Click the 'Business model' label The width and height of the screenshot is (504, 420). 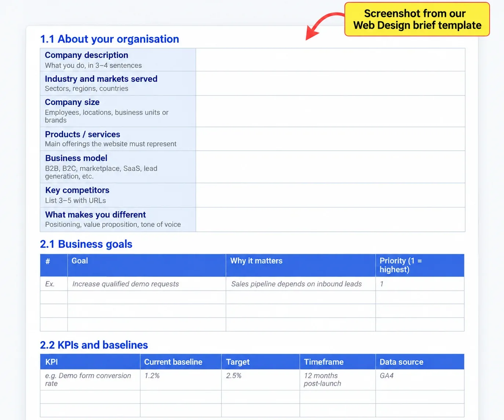76,158
